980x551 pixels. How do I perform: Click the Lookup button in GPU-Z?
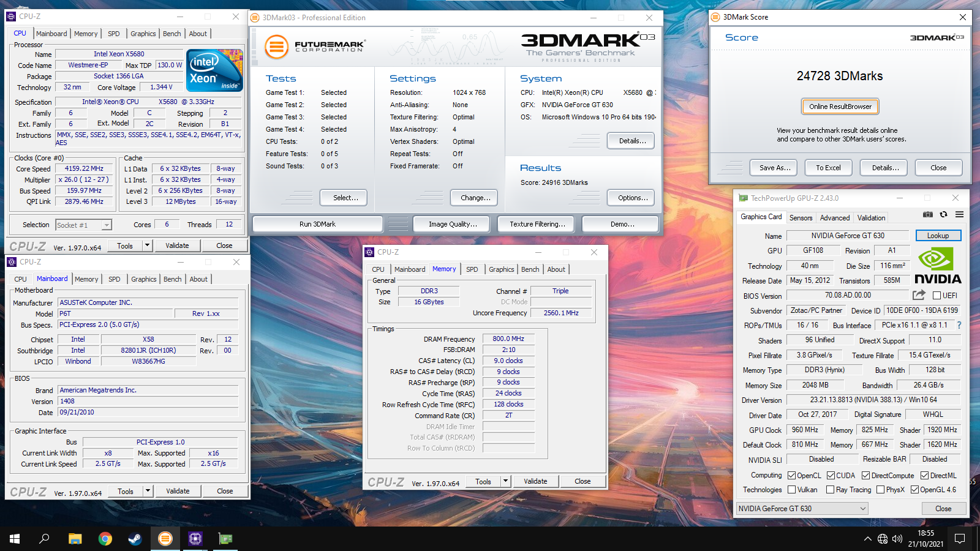(938, 236)
